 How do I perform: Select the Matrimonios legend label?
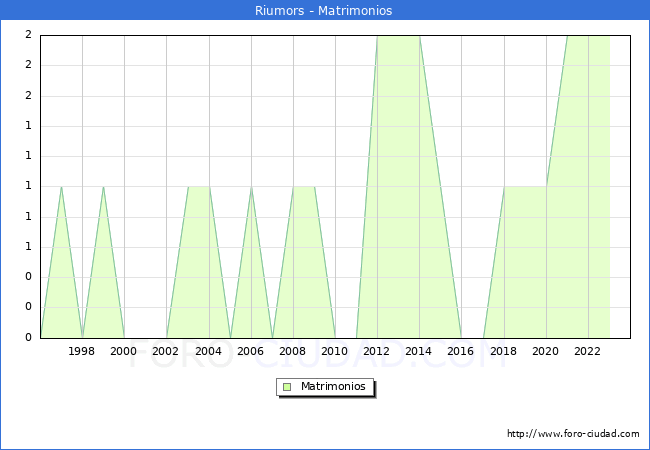333,386
